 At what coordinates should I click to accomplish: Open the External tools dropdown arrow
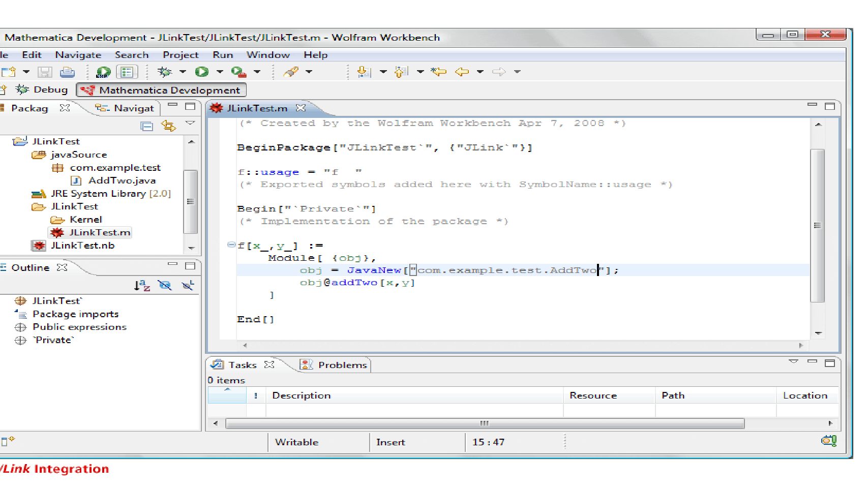tap(257, 72)
